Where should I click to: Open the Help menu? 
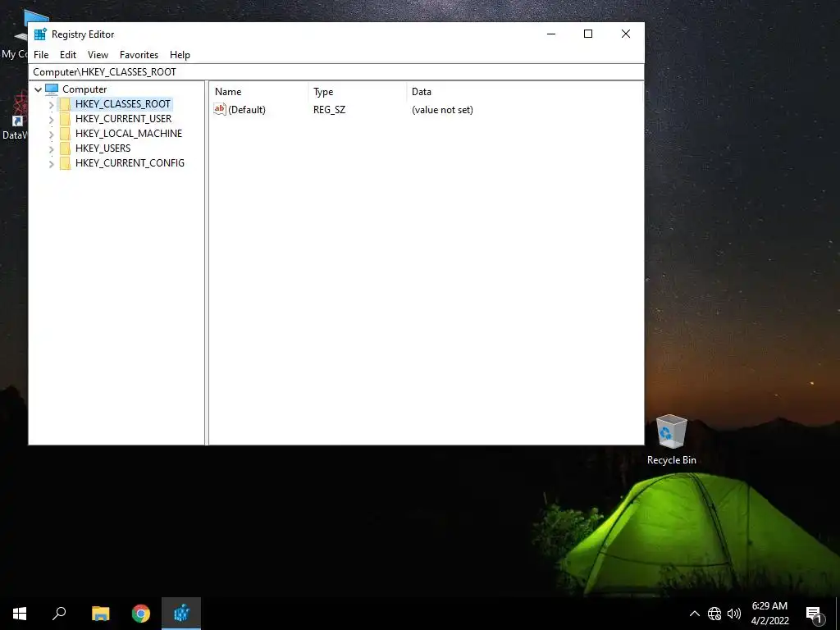(180, 55)
